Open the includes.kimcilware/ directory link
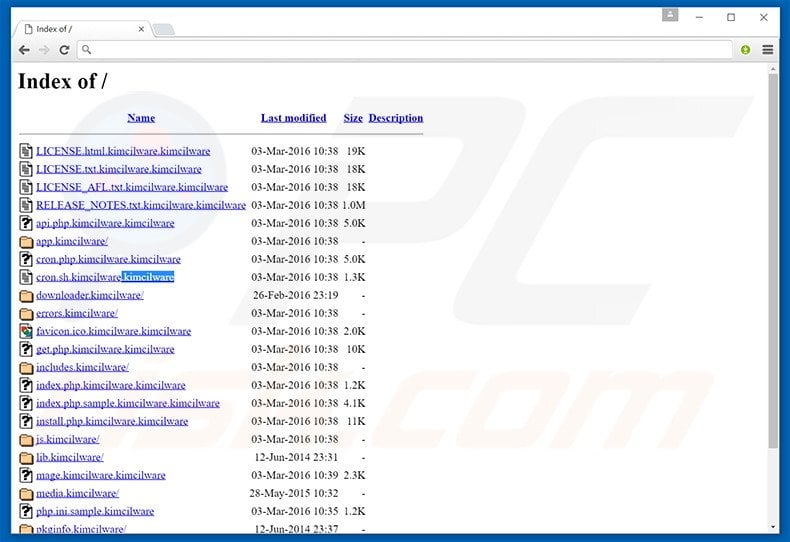The width and height of the screenshot is (790, 542). 82,367
